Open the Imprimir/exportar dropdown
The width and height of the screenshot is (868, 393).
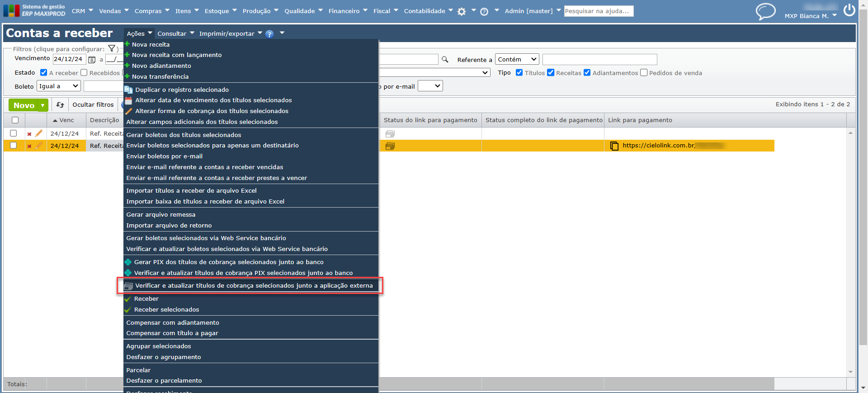(231, 33)
